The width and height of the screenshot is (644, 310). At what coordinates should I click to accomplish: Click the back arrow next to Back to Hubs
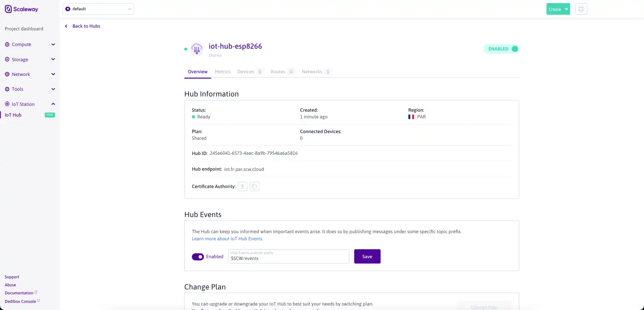(x=66, y=26)
